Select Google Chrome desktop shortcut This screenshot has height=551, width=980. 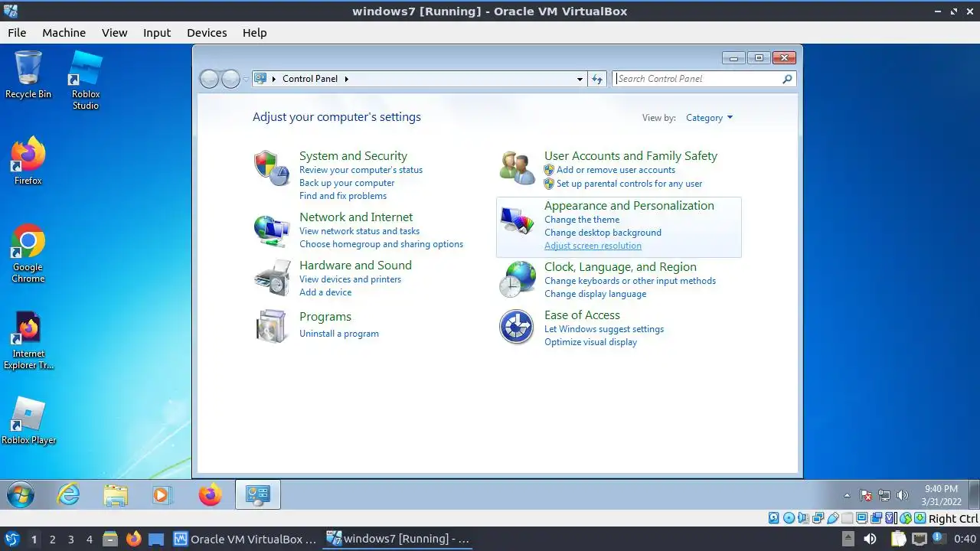pyautogui.click(x=28, y=253)
